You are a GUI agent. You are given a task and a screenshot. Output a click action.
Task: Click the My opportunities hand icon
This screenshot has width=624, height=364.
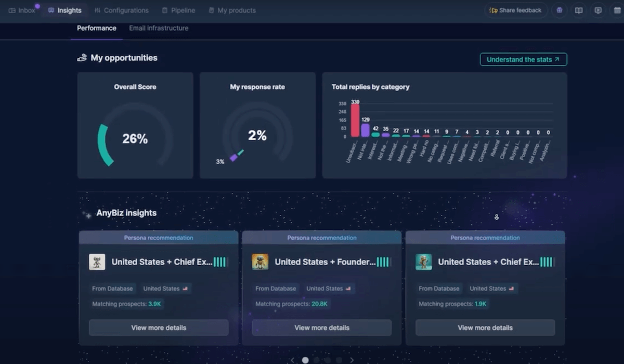pos(82,58)
